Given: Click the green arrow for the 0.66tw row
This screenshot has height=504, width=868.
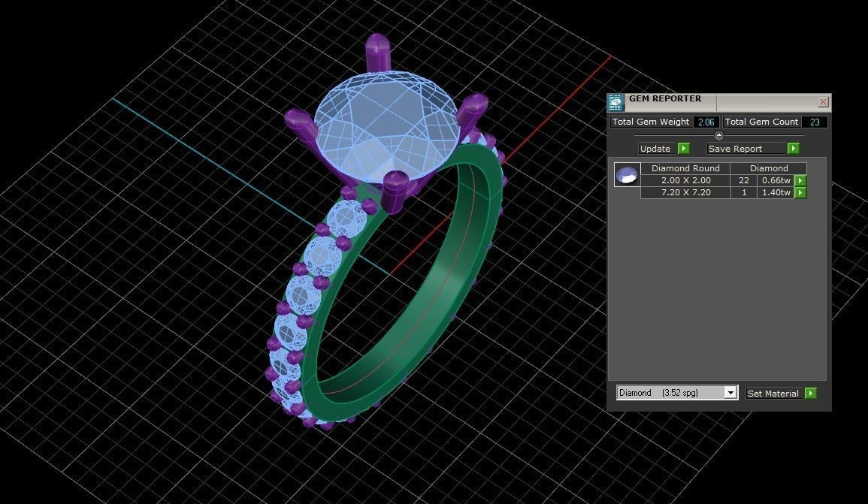Looking at the screenshot, I should 800,180.
